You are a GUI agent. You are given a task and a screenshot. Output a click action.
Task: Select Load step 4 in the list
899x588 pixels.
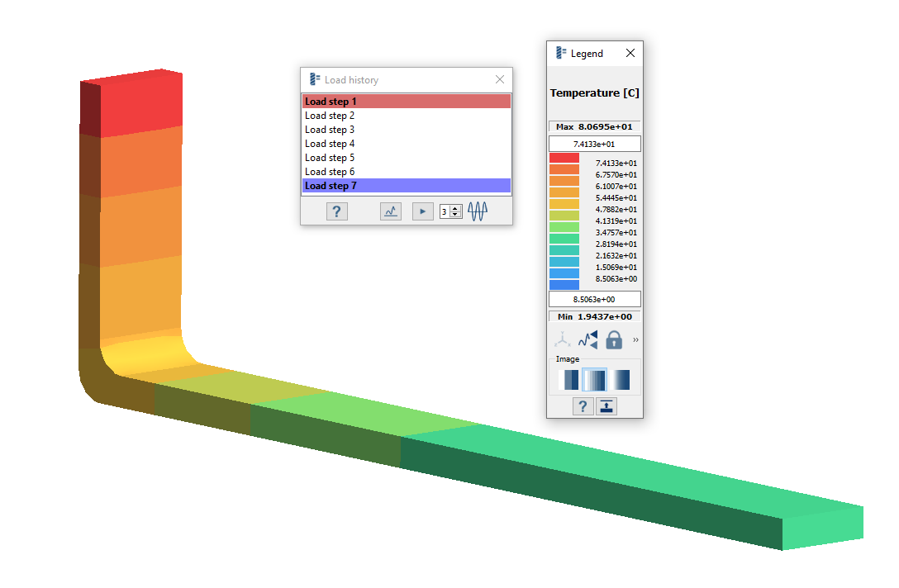tap(406, 144)
